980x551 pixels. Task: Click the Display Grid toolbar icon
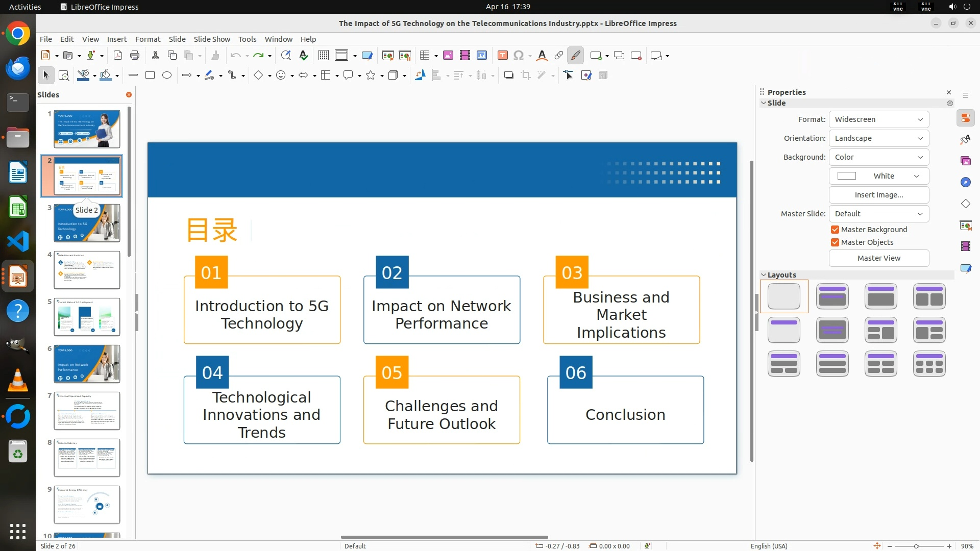click(x=323, y=56)
